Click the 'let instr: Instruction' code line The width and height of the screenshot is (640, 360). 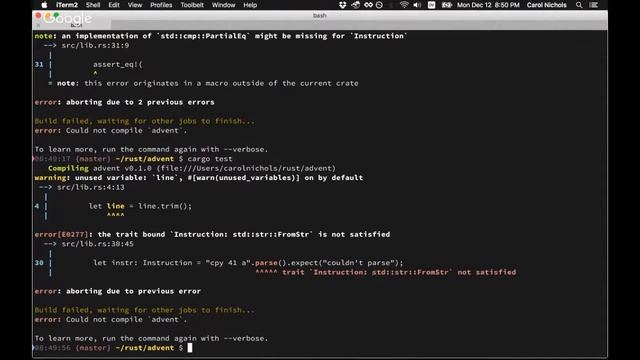(248, 263)
